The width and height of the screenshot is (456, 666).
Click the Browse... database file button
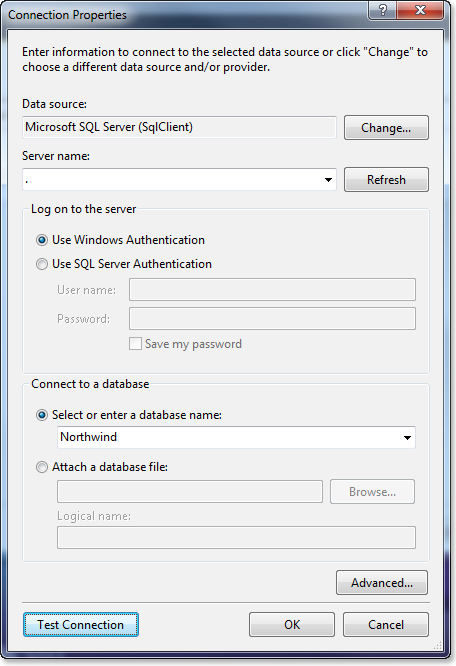[x=372, y=492]
